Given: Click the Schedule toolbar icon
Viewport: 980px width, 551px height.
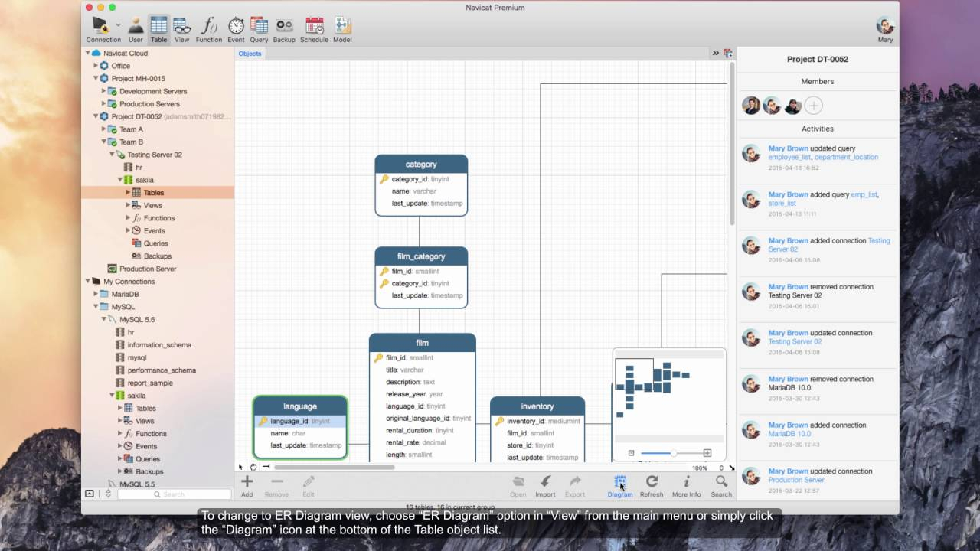Looking at the screenshot, I should click(x=314, y=29).
